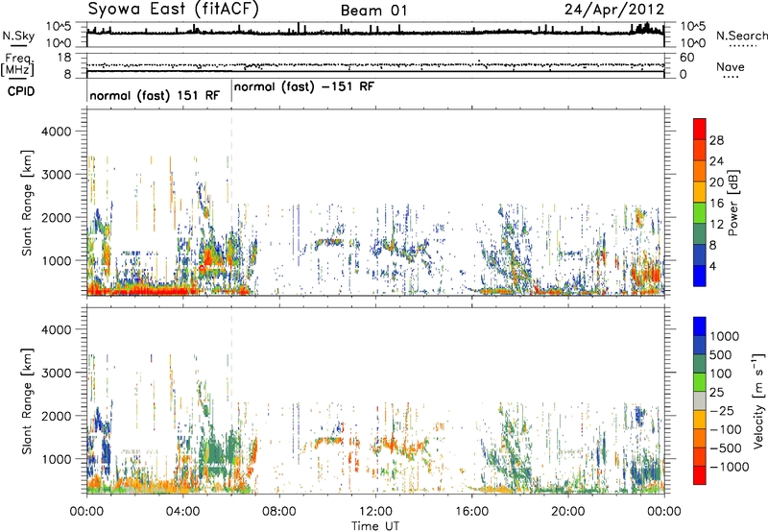The height and width of the screenshot is (532, 768).
Task: Click the '20:00' time axis tick label
Action: point(568,512)
